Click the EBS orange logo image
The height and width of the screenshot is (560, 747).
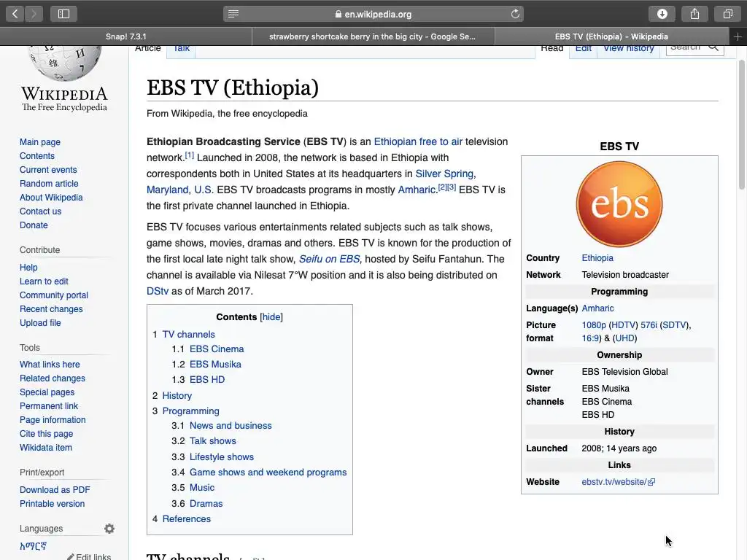(619, 204)
